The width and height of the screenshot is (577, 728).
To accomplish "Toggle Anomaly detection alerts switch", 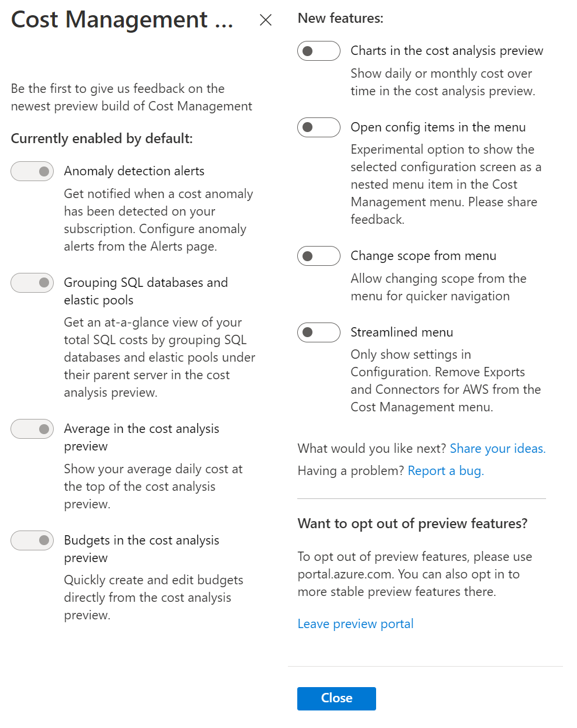I will [x=32, y=171].
